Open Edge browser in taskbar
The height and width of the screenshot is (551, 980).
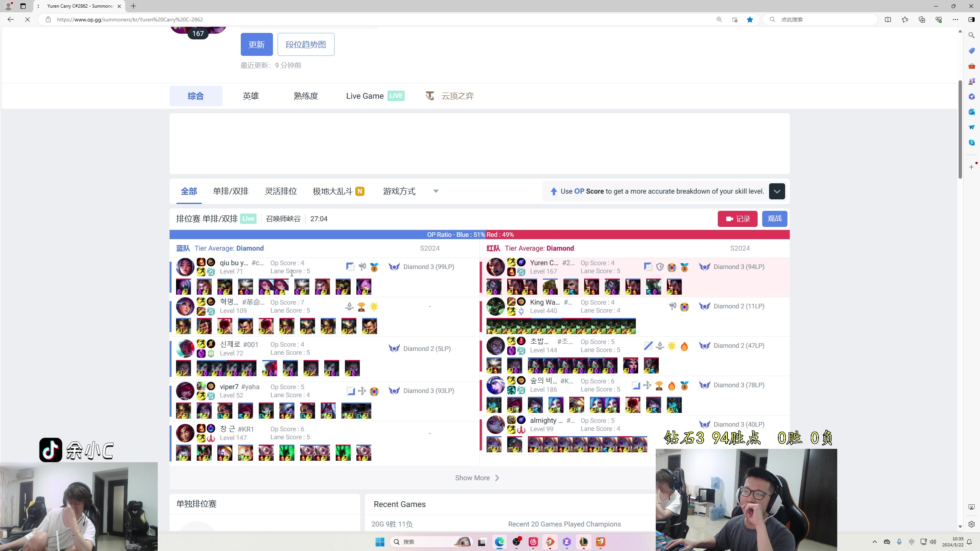point(499,542)
